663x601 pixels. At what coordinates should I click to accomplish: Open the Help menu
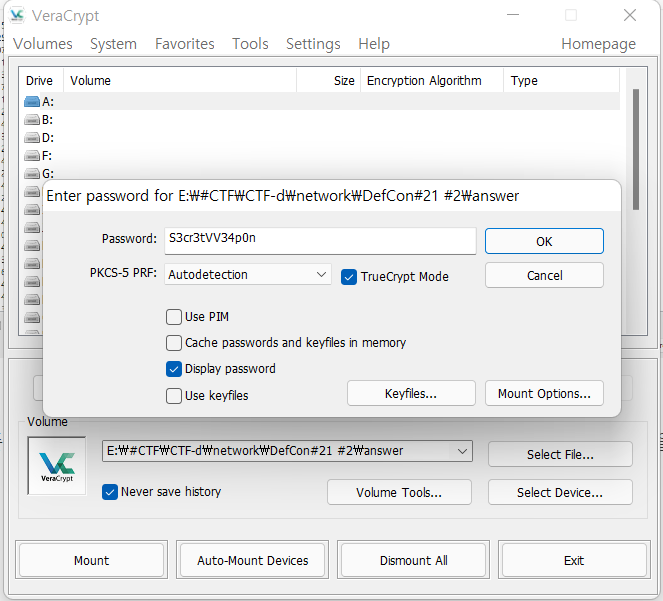374,44
